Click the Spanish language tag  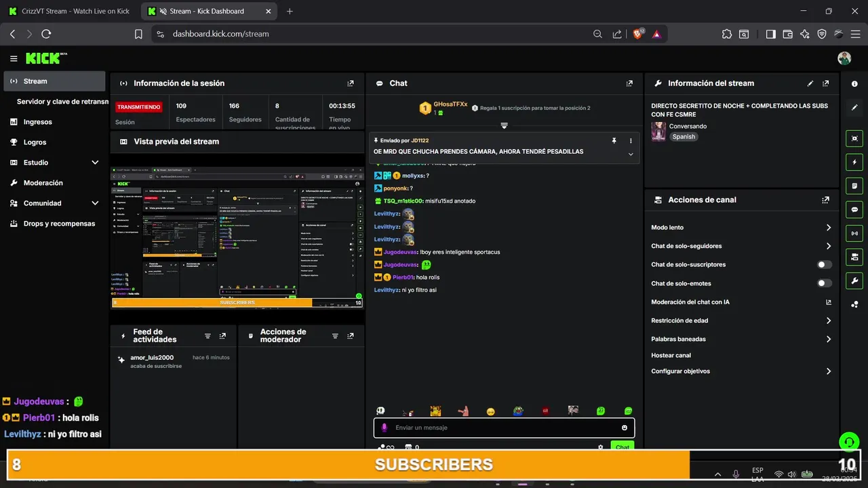pos(684,136)
